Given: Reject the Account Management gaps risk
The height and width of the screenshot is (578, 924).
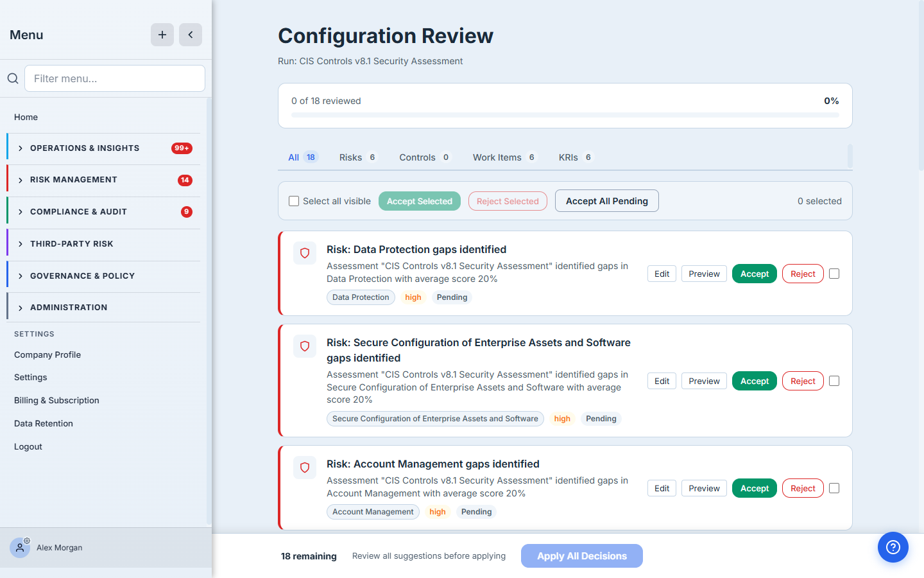Looking at the screenshot, I should point(803,488).
